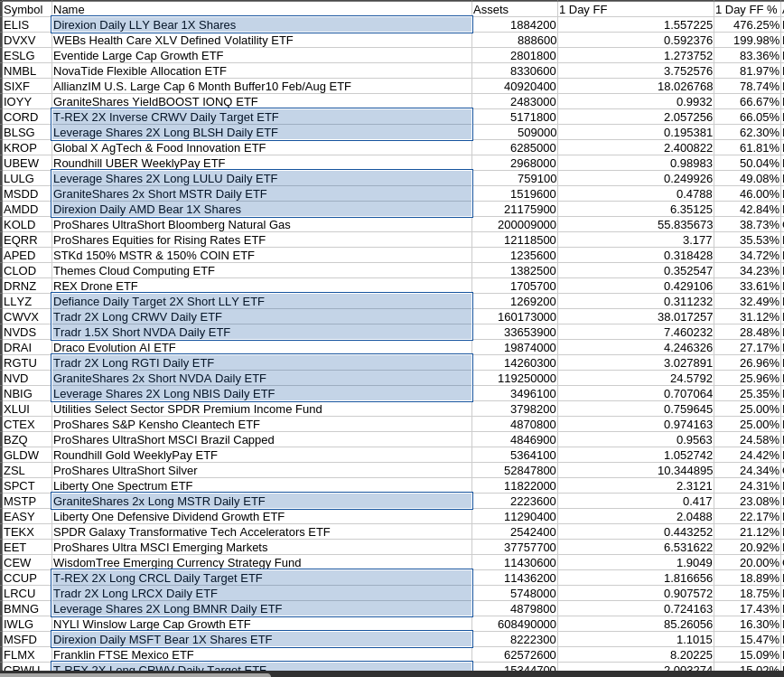Screen dimensions: 784x677
Task: Select Direxion Daily MSFT Bear 1X Shares ETF
Action: pos(262,640)
